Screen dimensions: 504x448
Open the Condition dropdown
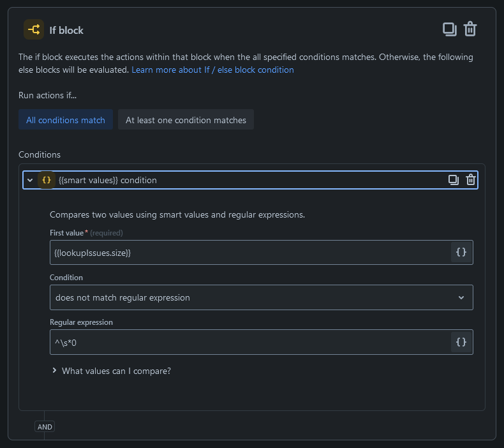click(x=255, y=297)
